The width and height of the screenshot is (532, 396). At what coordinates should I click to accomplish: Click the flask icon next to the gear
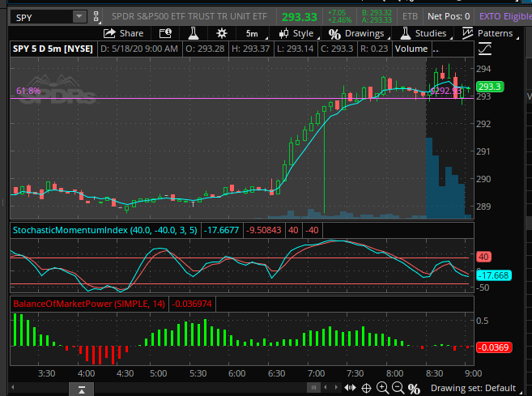click(194, 33)
